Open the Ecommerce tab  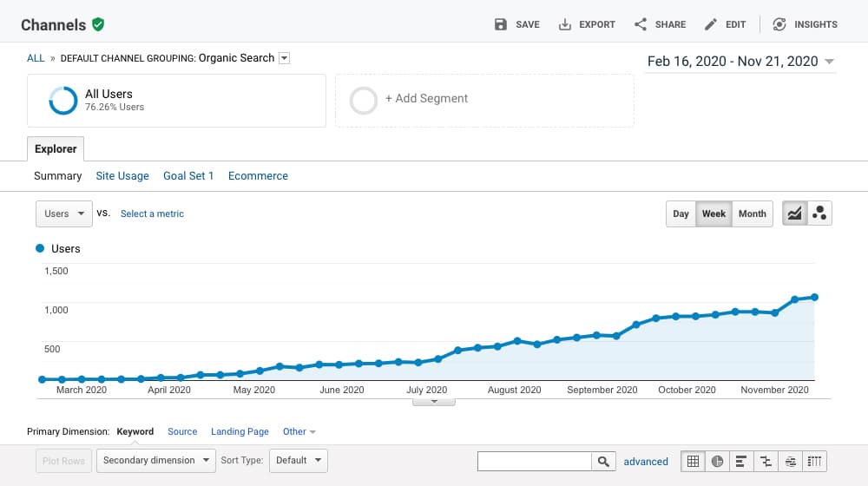(x=258, y=175)
